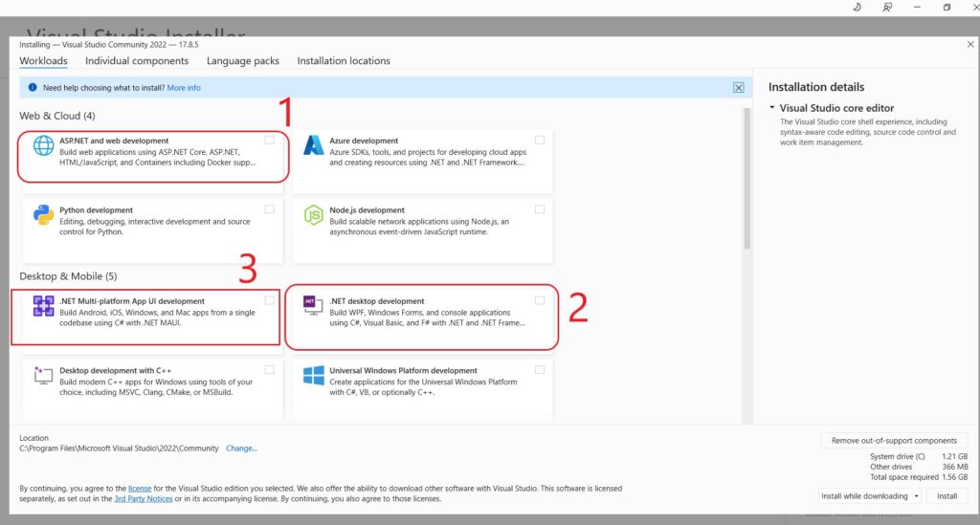Click the Desktop development with C++ icon
This screenshot has height=525, width=980.
(44, 375)
